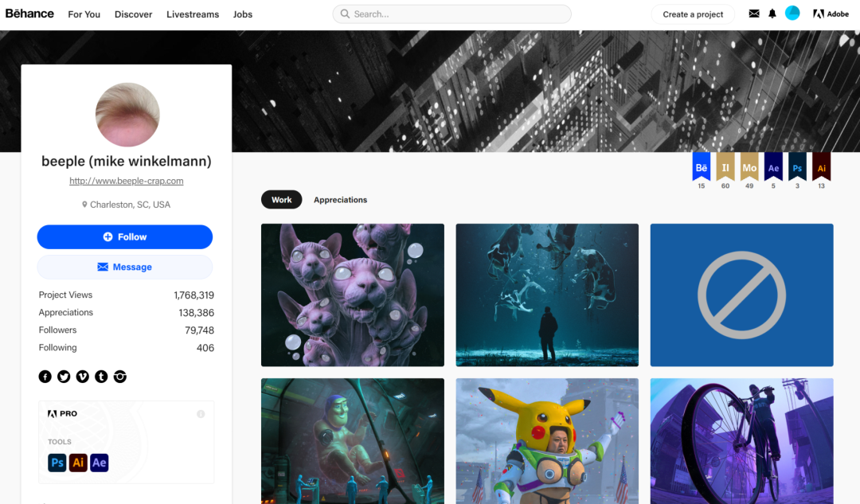Click the After Effects tool icon under Tools
860x504 pixels.
click(100, 463)
